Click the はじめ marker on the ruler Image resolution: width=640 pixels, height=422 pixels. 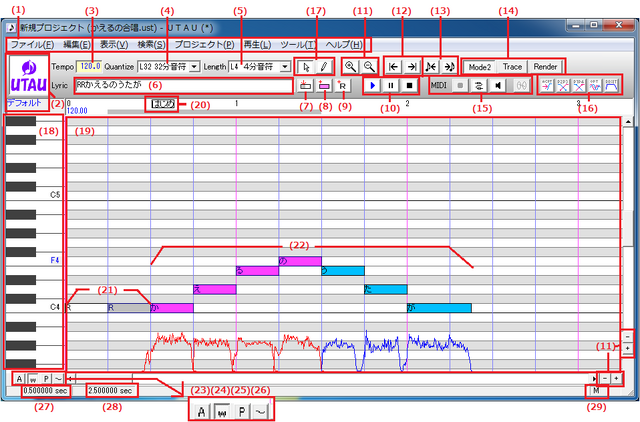[163, 104]
